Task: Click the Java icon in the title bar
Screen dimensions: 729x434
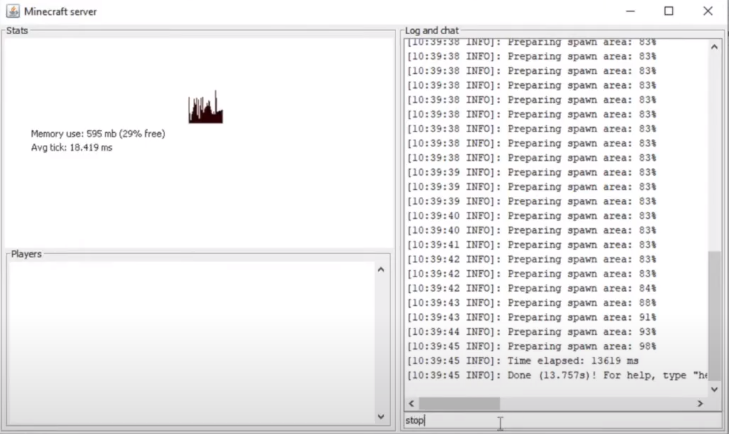Action: tap(13, 11)
